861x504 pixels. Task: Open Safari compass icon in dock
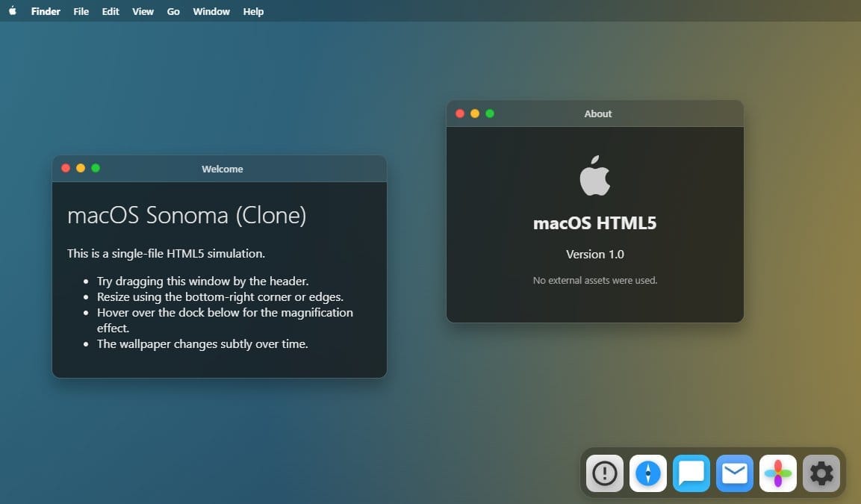click(648, 473)
